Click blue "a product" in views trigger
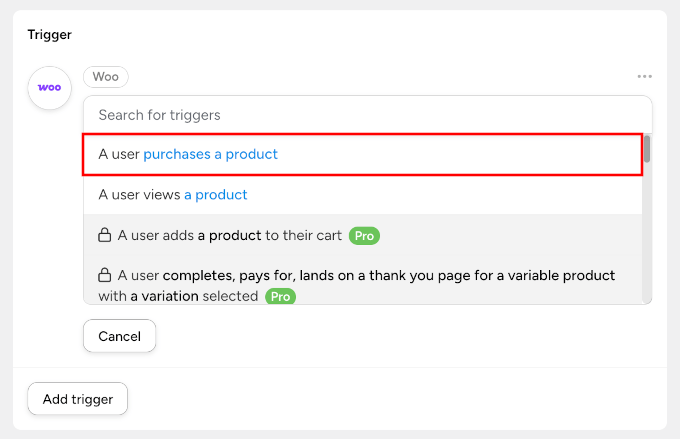The image size is (680, 439). pos(215,195)
